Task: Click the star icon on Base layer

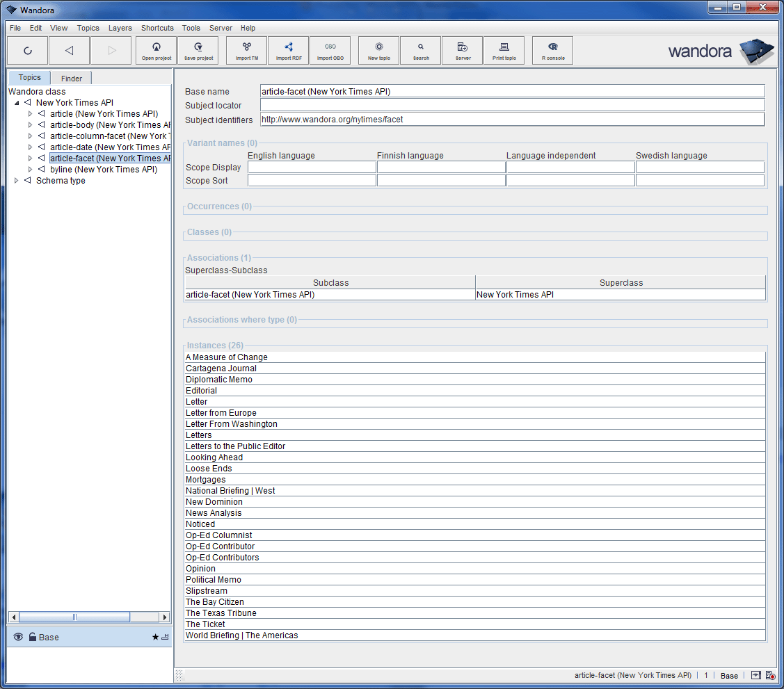Action: [x=155, y=637]
